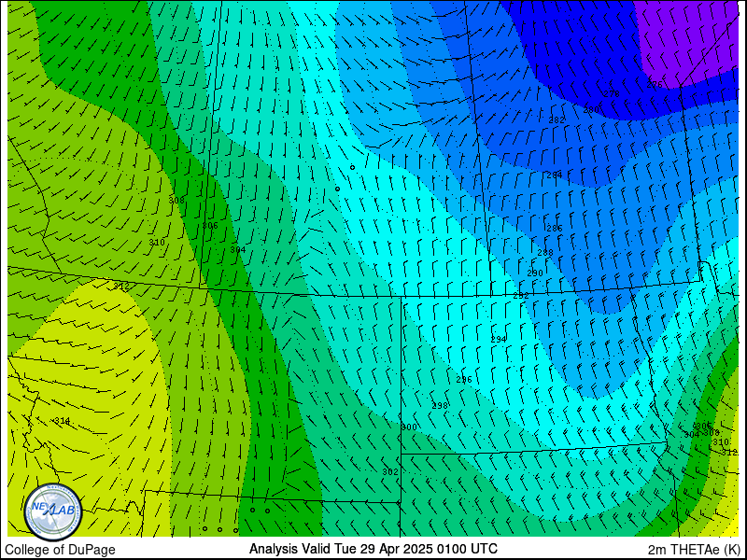The width and height of the screenshot is (747, 560).
Task: Click the 'Analysis Valid Tue 29 Apr 2025 0100 UTC' label
Action: pyautogui.click(x=373, y=549)
